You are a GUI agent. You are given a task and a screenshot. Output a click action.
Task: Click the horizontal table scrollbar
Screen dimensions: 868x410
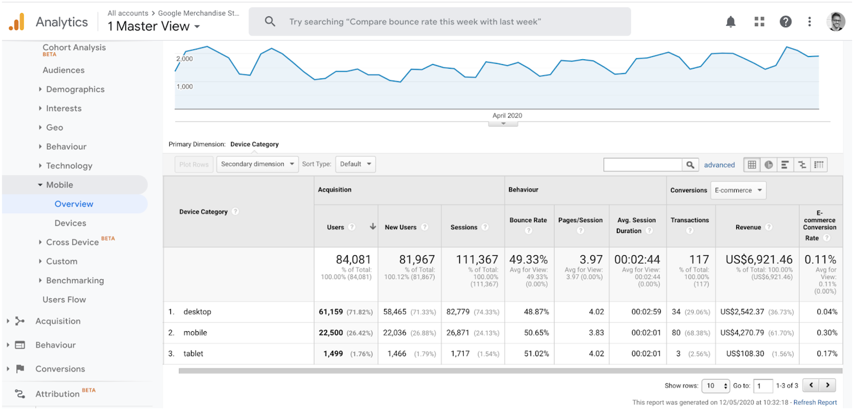[x=510, y=371]
